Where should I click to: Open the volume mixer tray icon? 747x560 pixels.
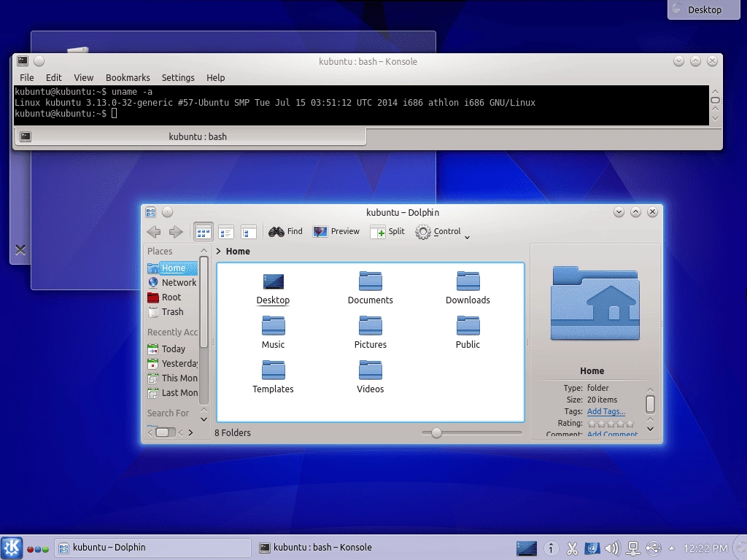(x=612, y=548)
